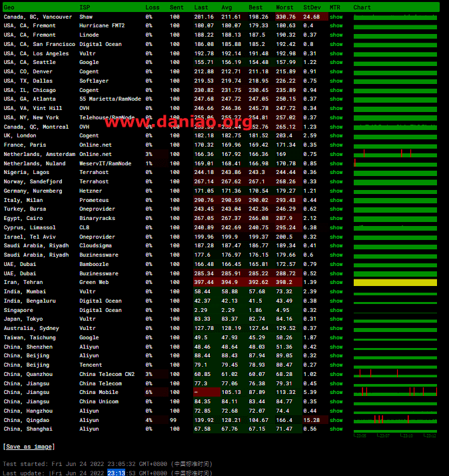449x476 pixels.
Task: Click 'WeservIT/RamNode' ISP text
Action: click(x=105, y=163)
